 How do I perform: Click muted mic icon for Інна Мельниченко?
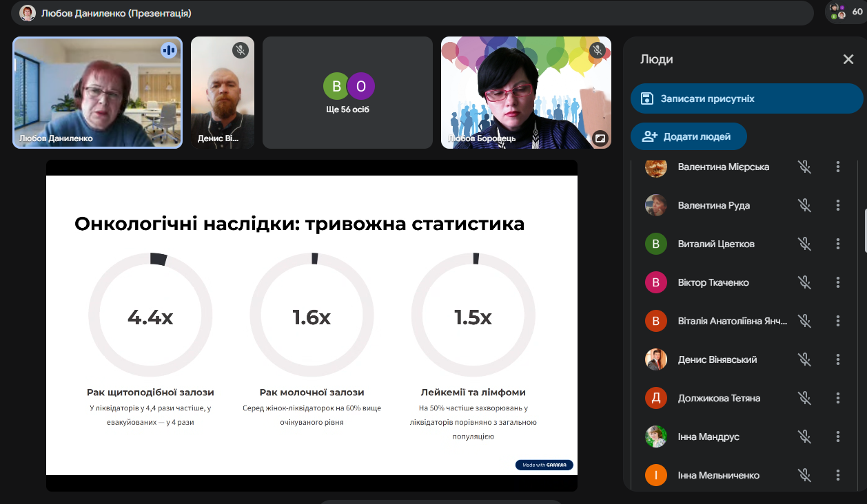point(803,475)
